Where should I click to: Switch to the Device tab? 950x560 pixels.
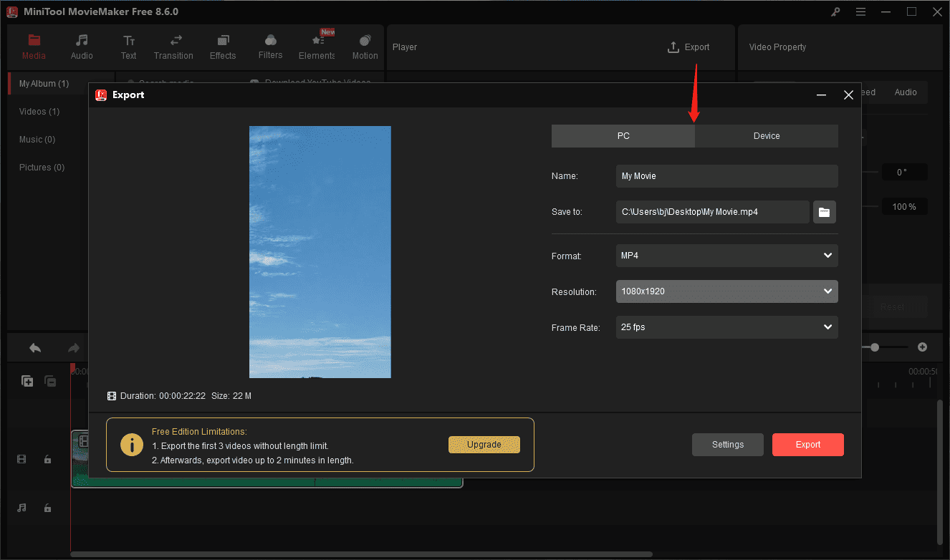(x=766, y=135)
